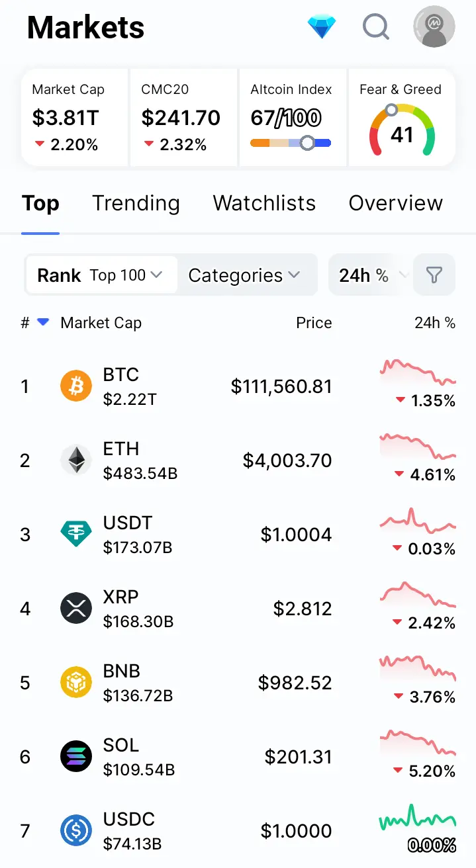
Task: Tap the BNB coin logo
Action: click(76, 682)
